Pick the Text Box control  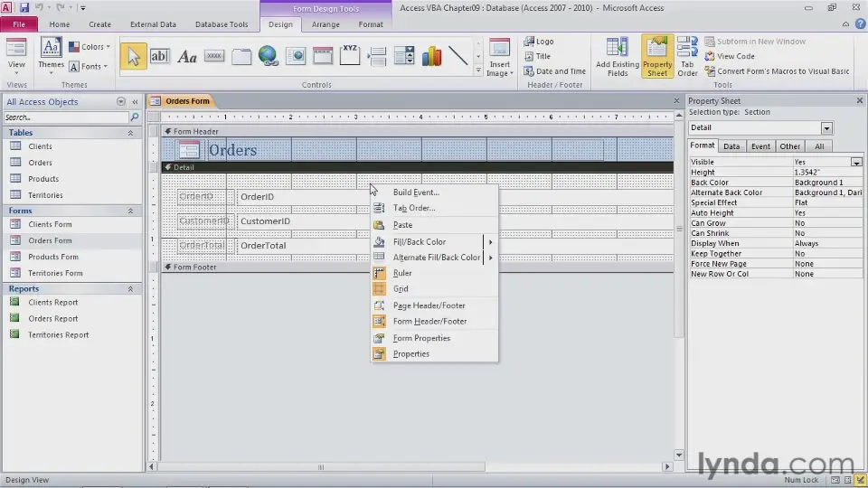[159, 56]
